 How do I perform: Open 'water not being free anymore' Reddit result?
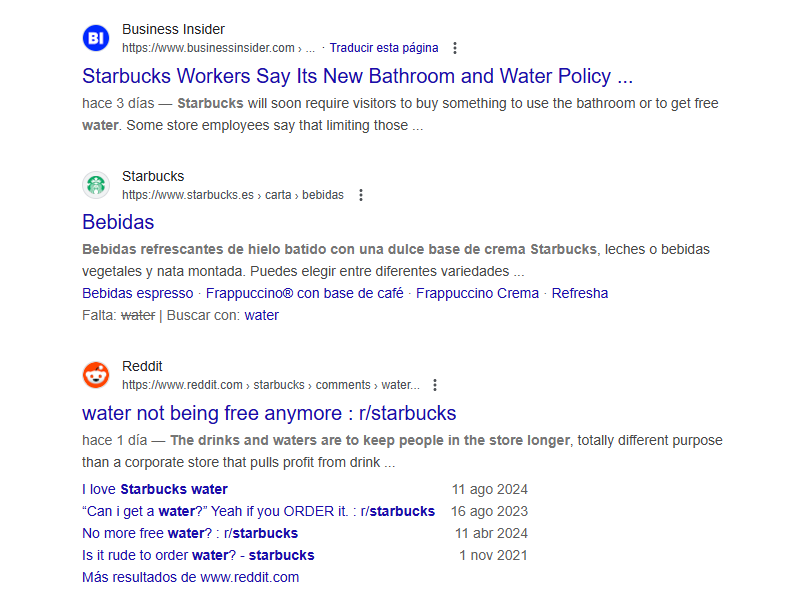coord(269,413)
